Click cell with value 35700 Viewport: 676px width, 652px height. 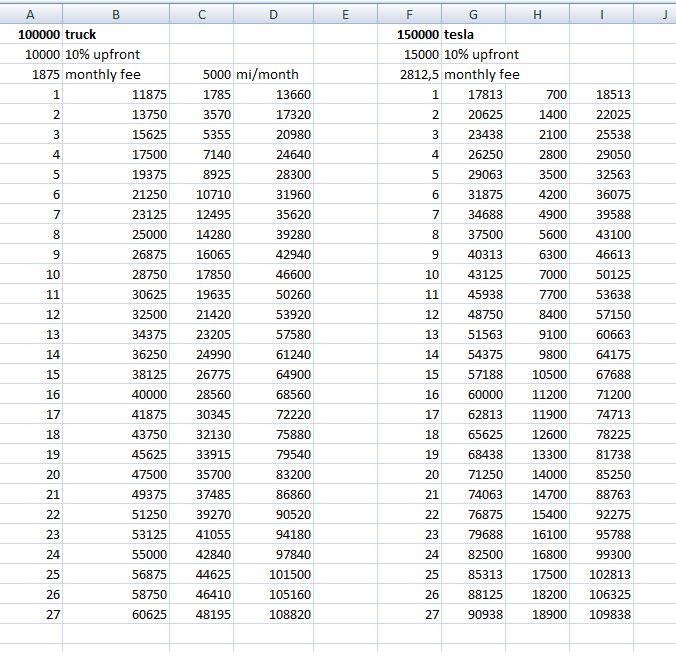click(x=201, y=474)
